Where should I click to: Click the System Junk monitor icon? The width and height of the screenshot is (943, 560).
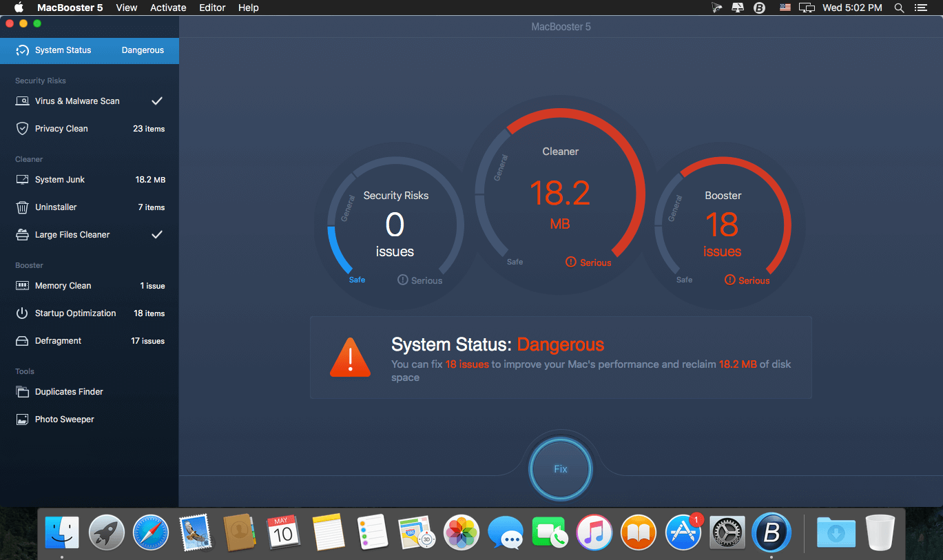click(22, 180)
